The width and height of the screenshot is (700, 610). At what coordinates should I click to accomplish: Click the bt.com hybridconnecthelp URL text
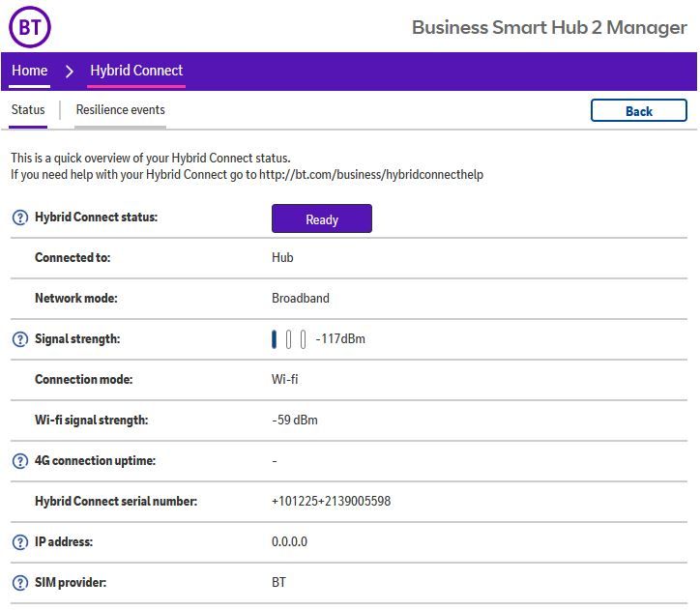click(x=371, y=174)
